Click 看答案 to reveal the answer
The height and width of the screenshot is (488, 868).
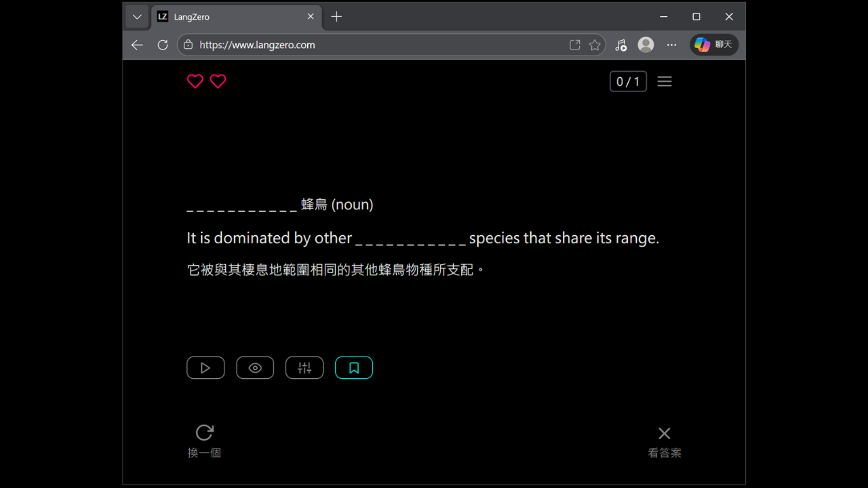pyautogui.click(x=664, y=441)
